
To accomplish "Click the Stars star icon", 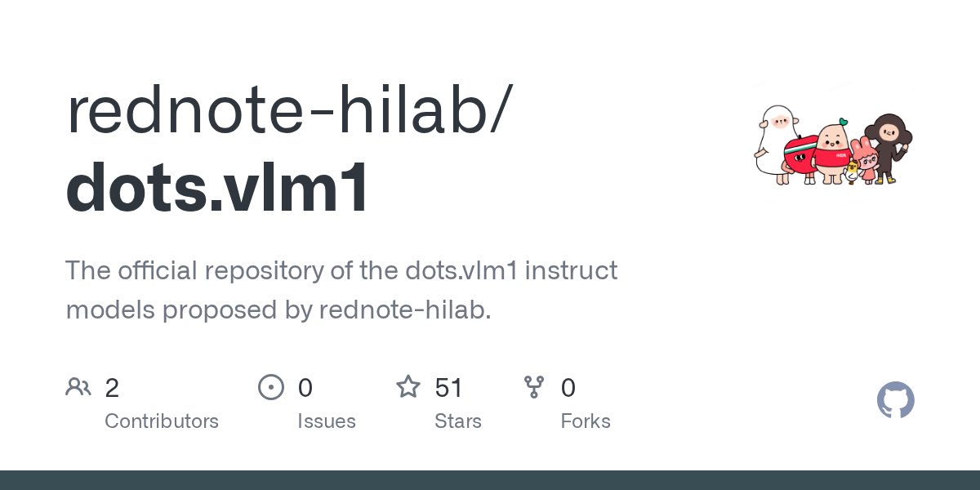I will point(408,387).
